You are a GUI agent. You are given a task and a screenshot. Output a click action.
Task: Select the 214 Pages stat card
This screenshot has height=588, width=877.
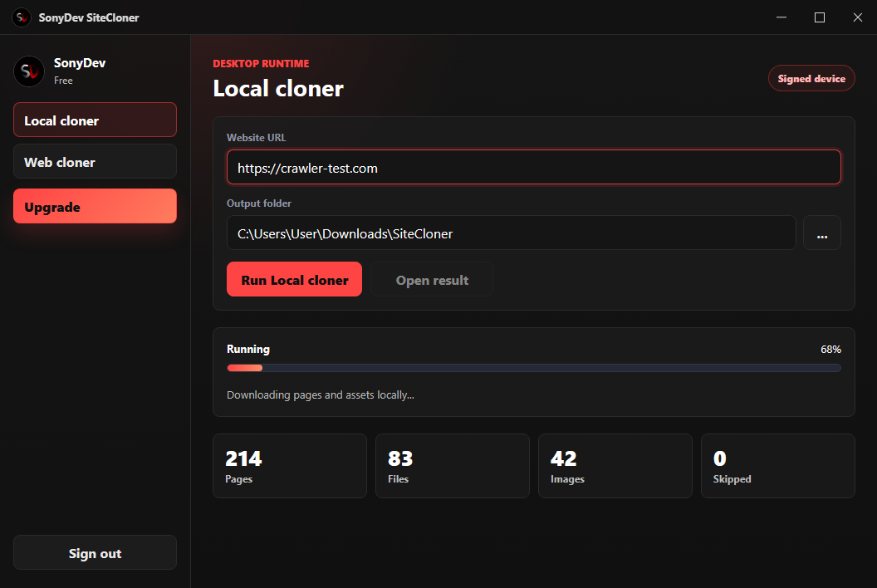290,465
